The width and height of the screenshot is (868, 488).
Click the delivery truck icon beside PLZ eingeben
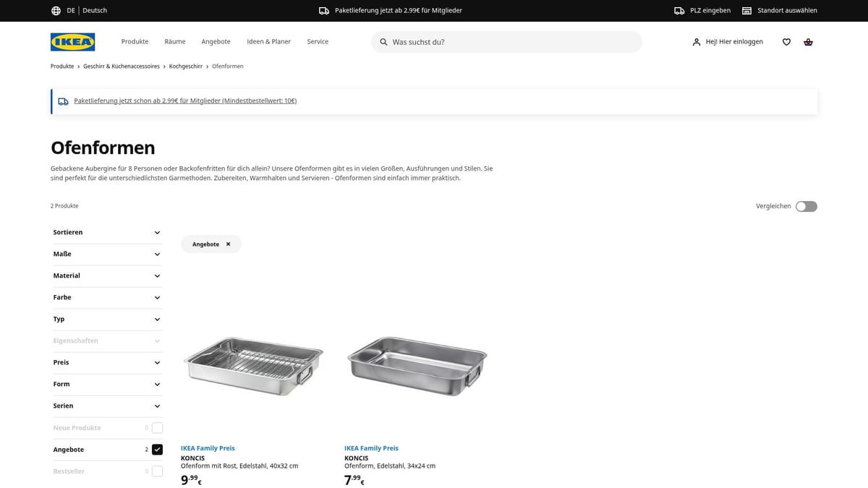point(678,10)
